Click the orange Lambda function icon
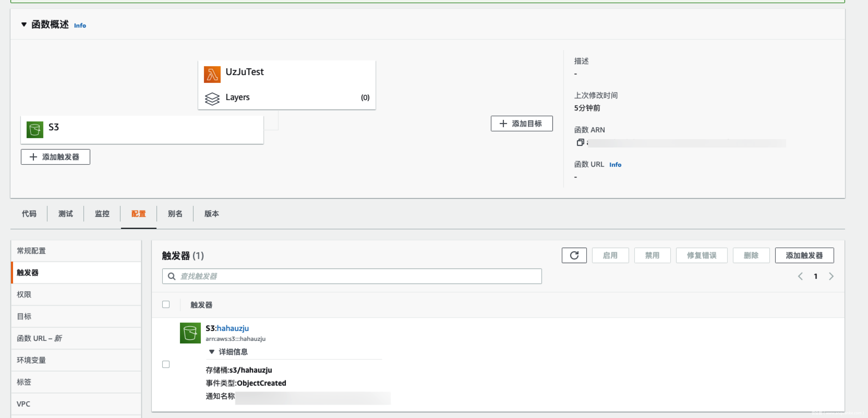This screenshot has height=418, width=868. coord(212,74)
